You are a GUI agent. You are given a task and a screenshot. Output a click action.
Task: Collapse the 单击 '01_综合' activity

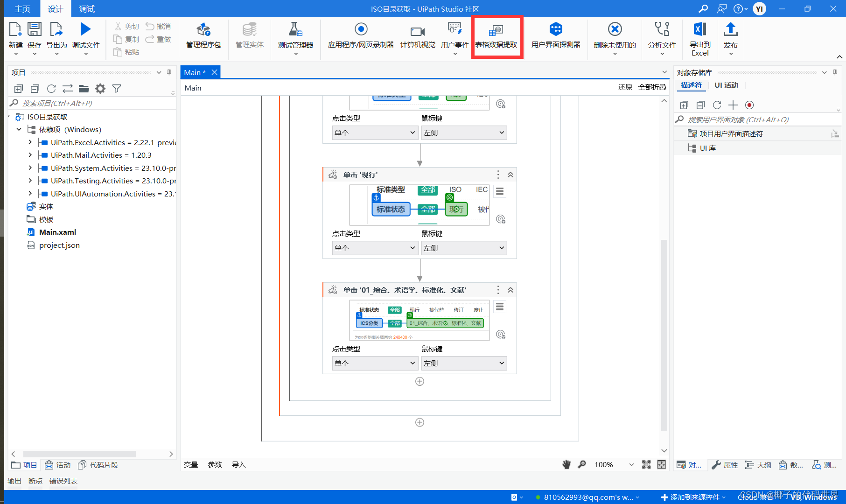pyautogui.click(x=510, y=290)
